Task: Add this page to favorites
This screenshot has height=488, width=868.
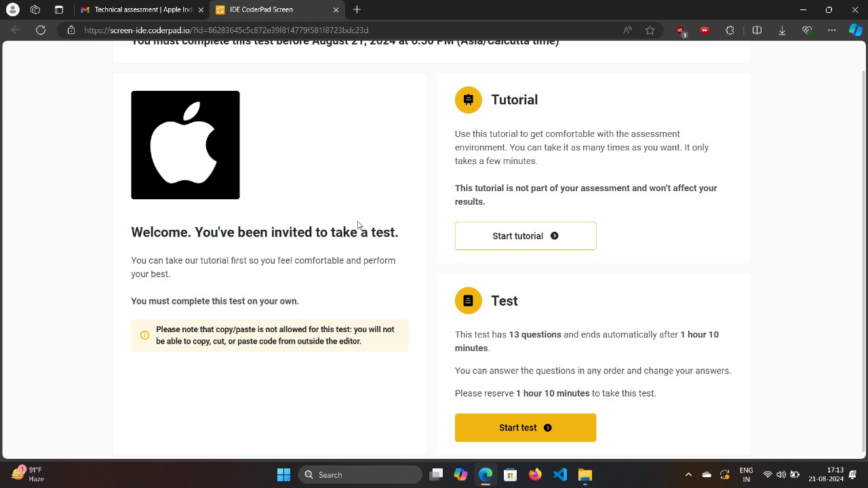Action: click(650, 30)
